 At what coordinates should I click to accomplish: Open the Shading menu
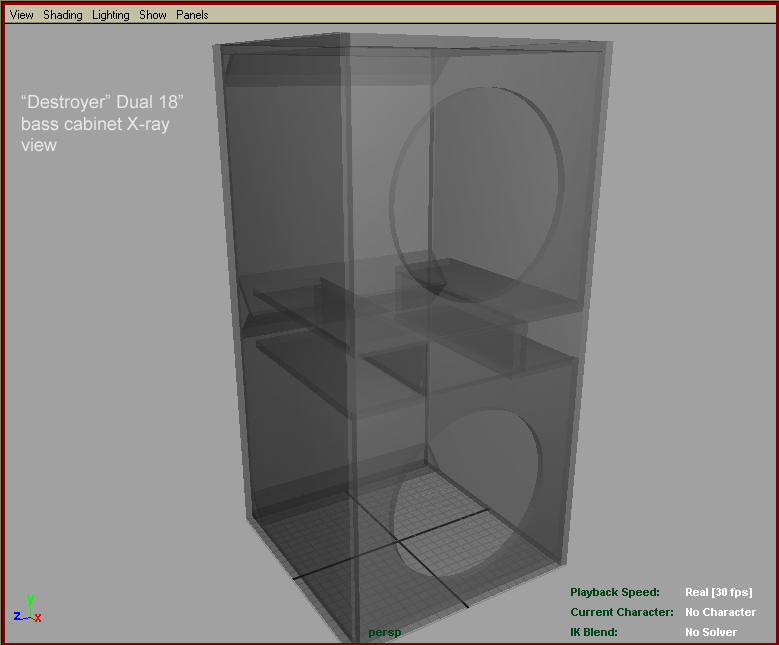63,15
